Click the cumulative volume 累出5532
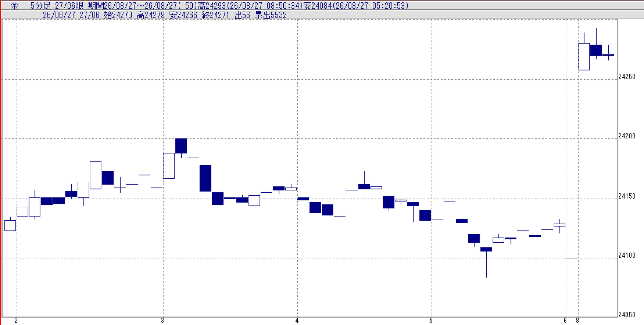The image size is (644, 325). coord(271,15)
